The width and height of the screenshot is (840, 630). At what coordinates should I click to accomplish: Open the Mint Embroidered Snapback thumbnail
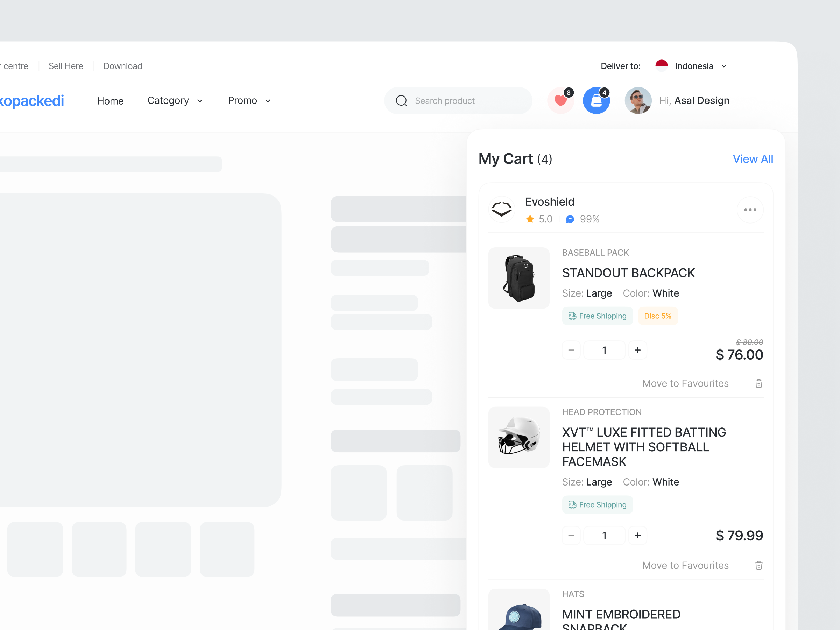pos(519,609)
